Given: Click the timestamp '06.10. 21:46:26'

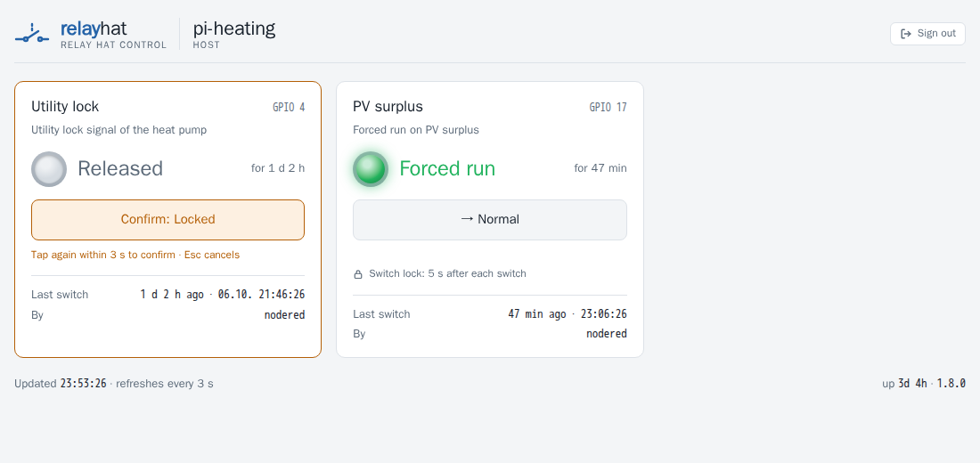Looking at the screenshot, I should click(x=261, y=295).
